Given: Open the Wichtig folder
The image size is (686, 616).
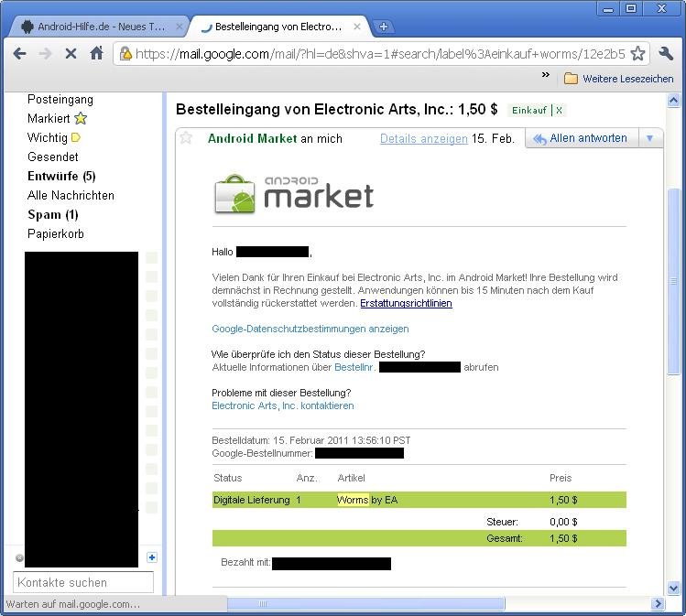Looking at the screenshot, I should click(x=53, y=137).
